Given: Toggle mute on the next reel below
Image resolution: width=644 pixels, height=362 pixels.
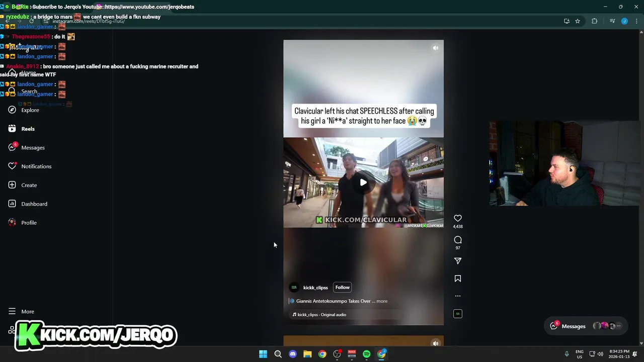Looking at the screenshot, I should pos(436,343).
